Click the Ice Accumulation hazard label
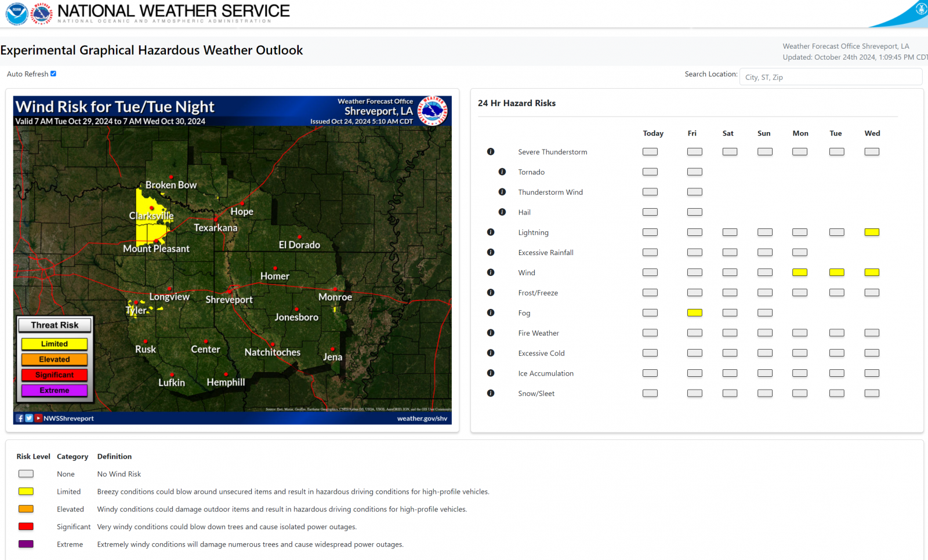This screenshot has width=928, height=560. click(x=546, y=373)
